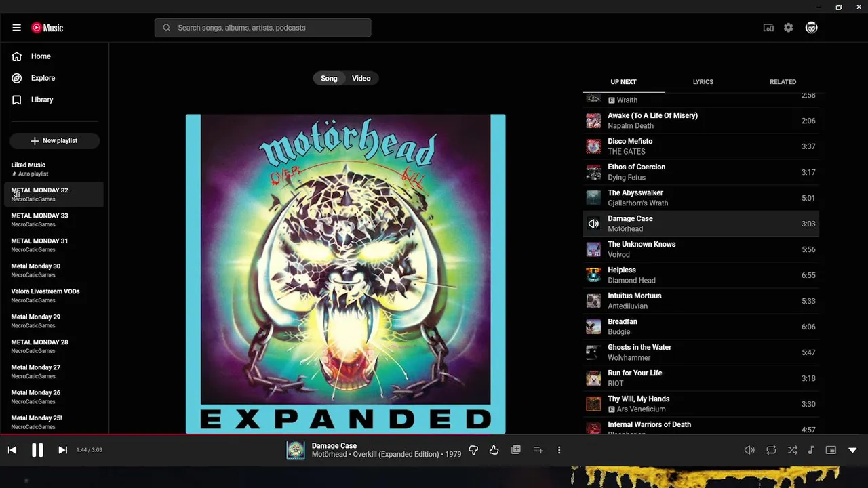Open the Metal Monday 26 playlist

(54, 396)
